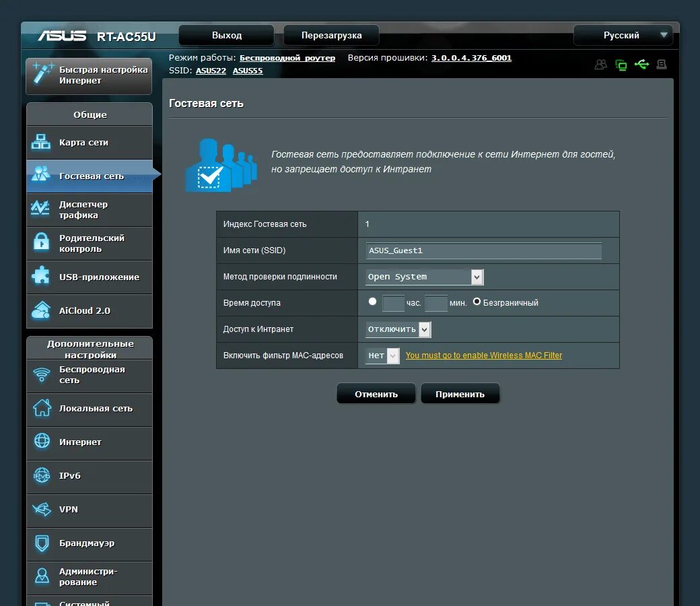Image resolution: width=700 pixels, height=606 pixels.
Task: Open Карта сети menu item
Action: pos(90,143)
